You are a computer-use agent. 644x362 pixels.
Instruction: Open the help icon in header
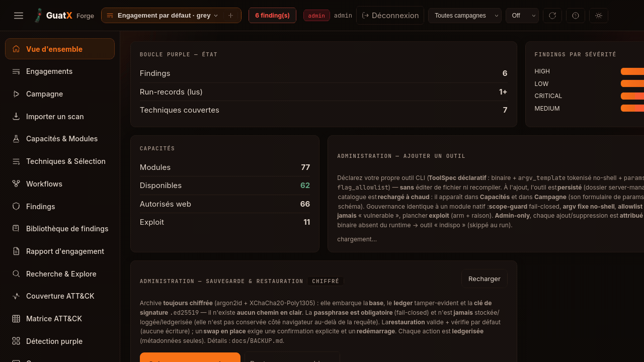click(576, 16)
